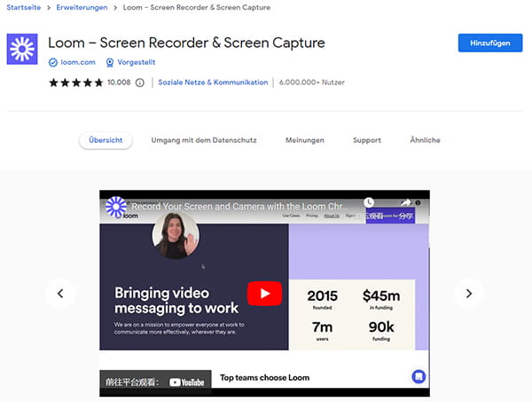Click the share arrow icon on the video
The width and height of the screenshot is (532, 402).
point(406,202)
